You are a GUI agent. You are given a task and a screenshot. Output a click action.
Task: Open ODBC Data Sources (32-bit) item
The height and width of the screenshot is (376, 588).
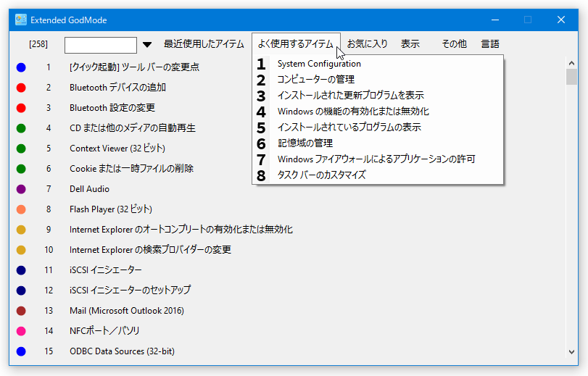[122, 351]
